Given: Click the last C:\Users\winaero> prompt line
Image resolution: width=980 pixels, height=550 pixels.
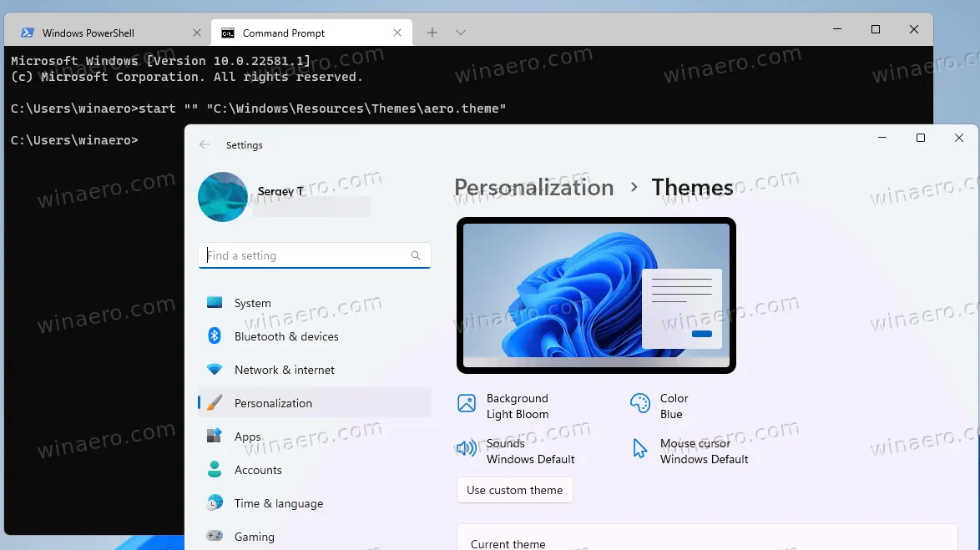Looking at the screenshot, I should [74, 140].
